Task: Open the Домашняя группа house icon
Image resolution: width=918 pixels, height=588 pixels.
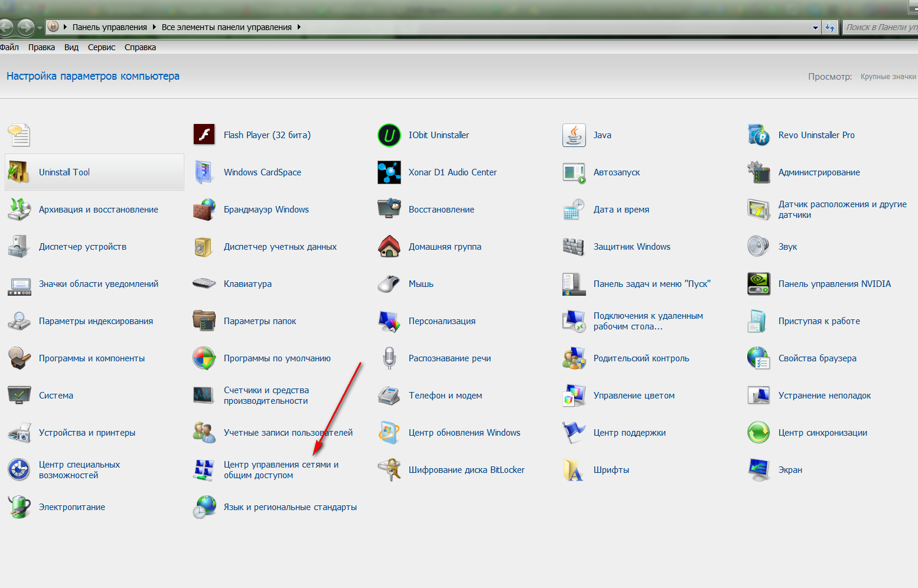Action: 389,247
